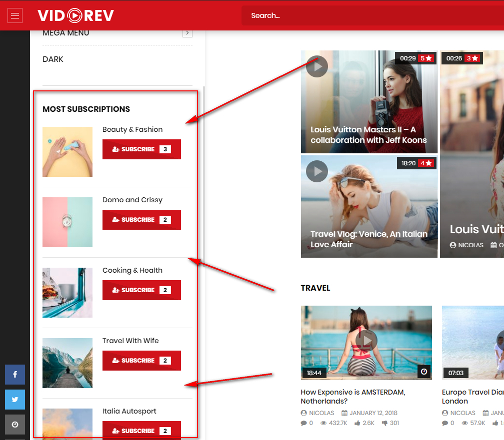The image size is (504, 440).
Task: Click in the Search input field
Action: [370, 16]
